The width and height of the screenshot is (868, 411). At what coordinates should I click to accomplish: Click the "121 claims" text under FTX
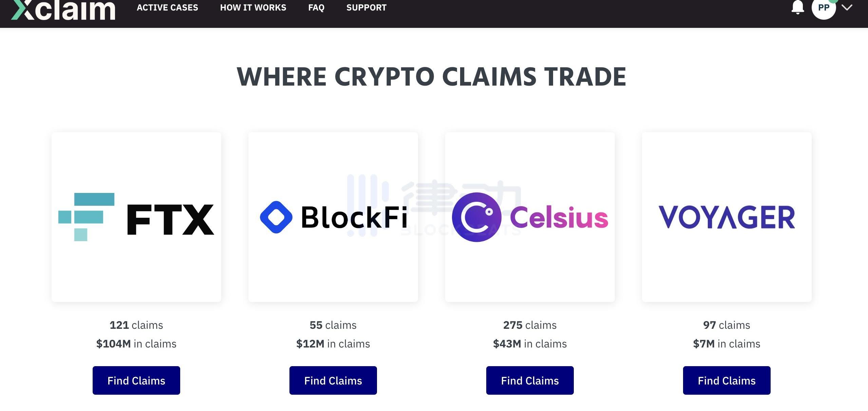[136, 325]
